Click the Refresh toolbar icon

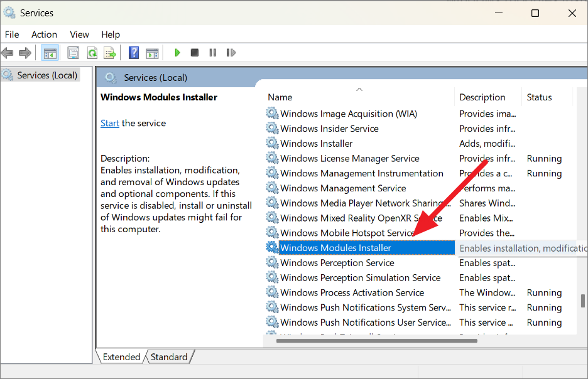pyautogui.click(x=92, y=53)
